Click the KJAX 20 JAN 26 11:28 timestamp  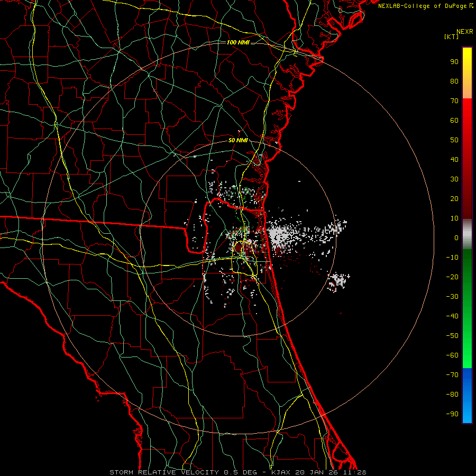coord(318,472)
